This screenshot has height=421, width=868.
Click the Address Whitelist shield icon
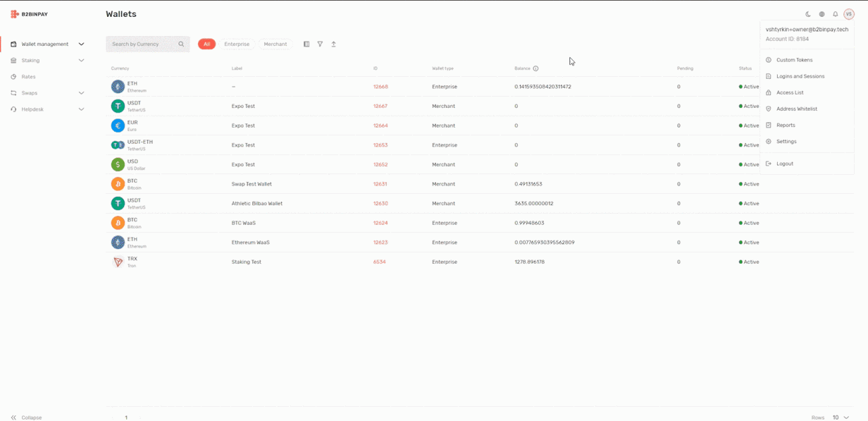(769, 109)
